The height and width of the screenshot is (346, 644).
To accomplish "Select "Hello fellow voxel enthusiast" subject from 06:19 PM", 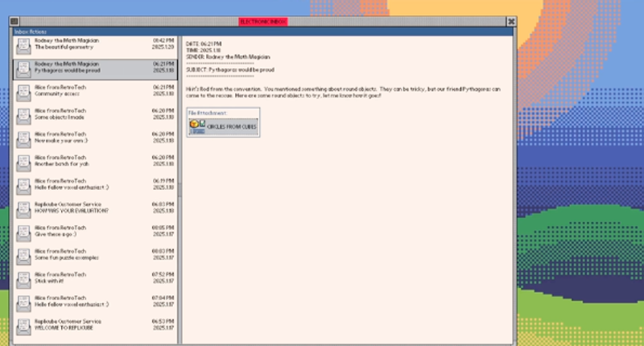I will [x=72, y=187].
